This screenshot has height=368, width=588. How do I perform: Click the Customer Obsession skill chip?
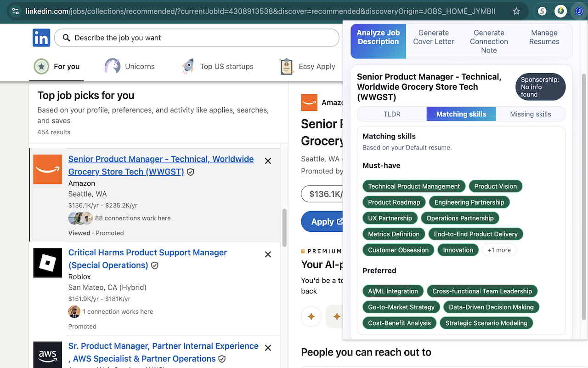pos(398,250)
